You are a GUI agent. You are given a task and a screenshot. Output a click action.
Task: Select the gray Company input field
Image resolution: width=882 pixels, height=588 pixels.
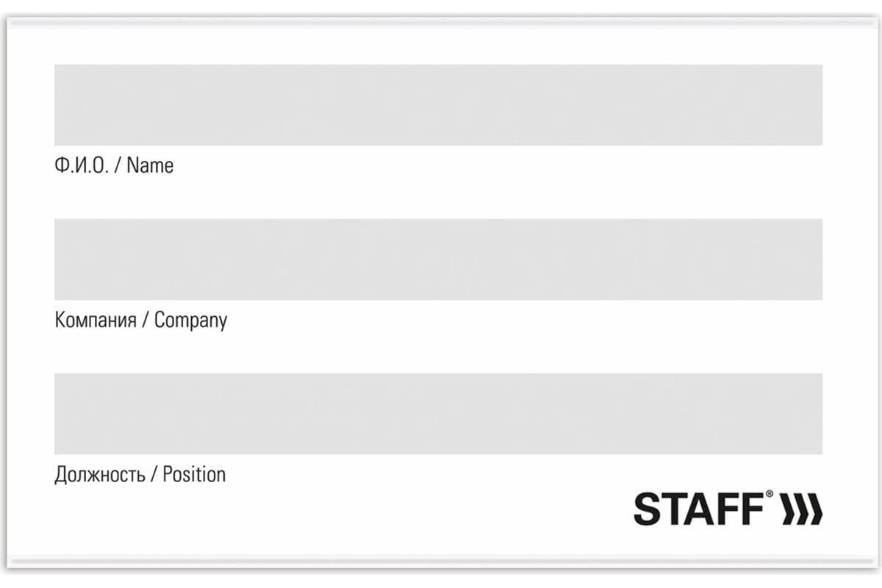[438, 259]
